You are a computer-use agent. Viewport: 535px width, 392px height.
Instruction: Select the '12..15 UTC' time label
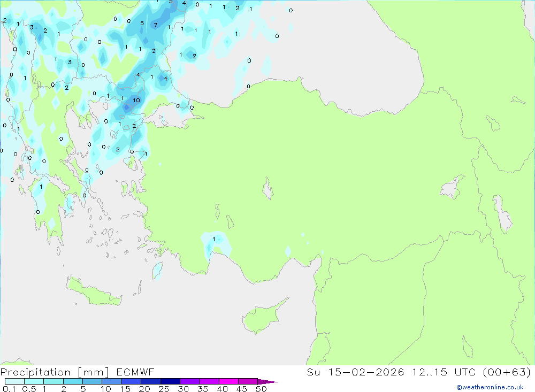coord(444,372)
